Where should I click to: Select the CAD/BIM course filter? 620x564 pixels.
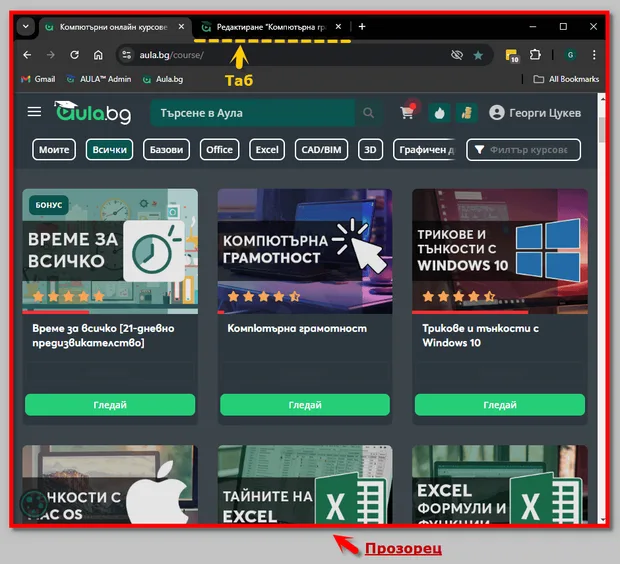(321, 150)
